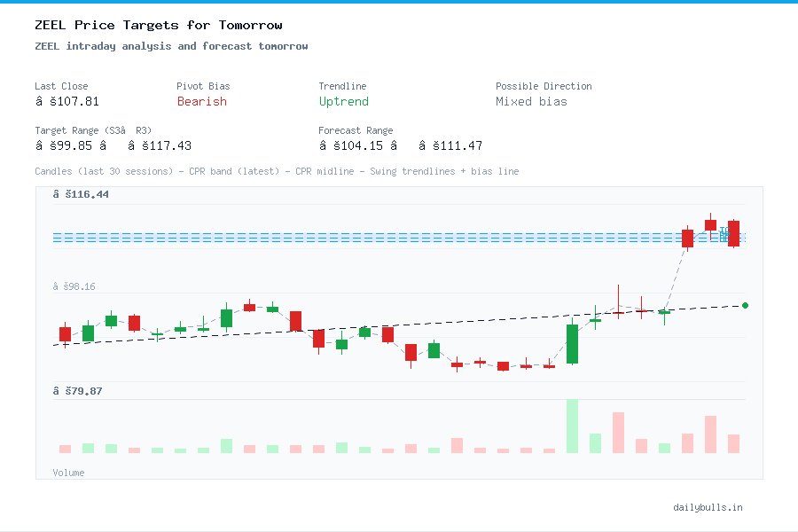
Task: Click the last red candle on the chart
Action: click(x=733, y=234)
